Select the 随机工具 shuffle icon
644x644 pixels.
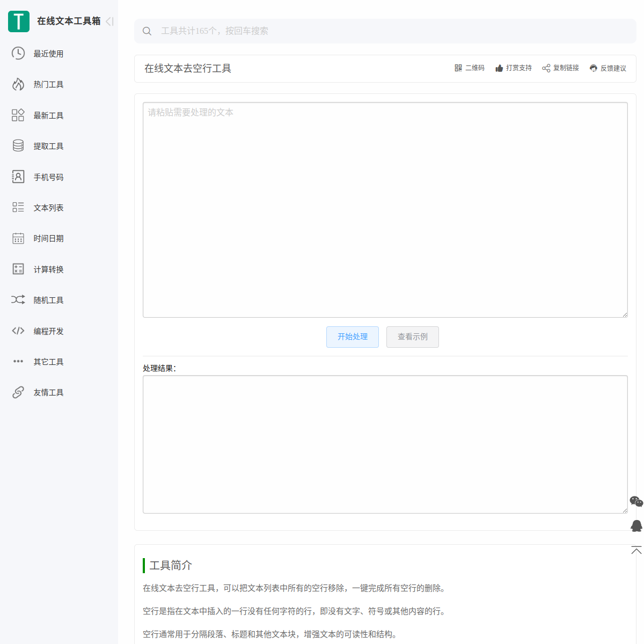[x=18, y=299]
